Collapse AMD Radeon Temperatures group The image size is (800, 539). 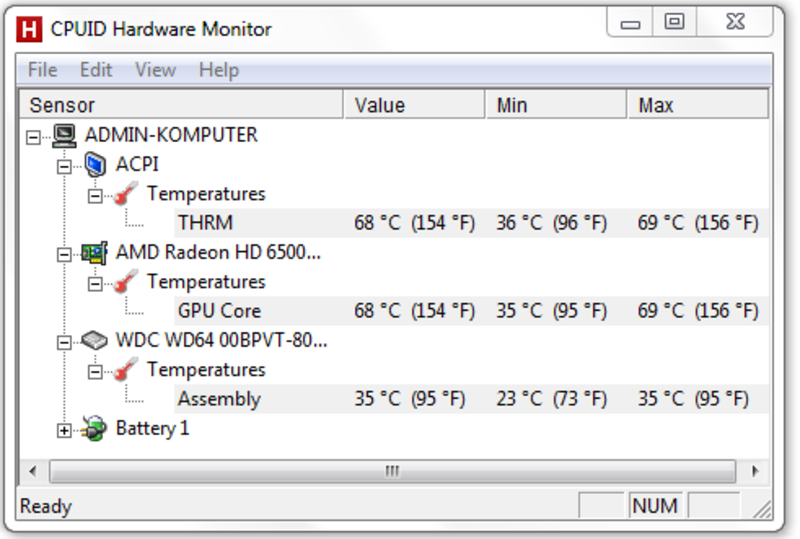95,284
